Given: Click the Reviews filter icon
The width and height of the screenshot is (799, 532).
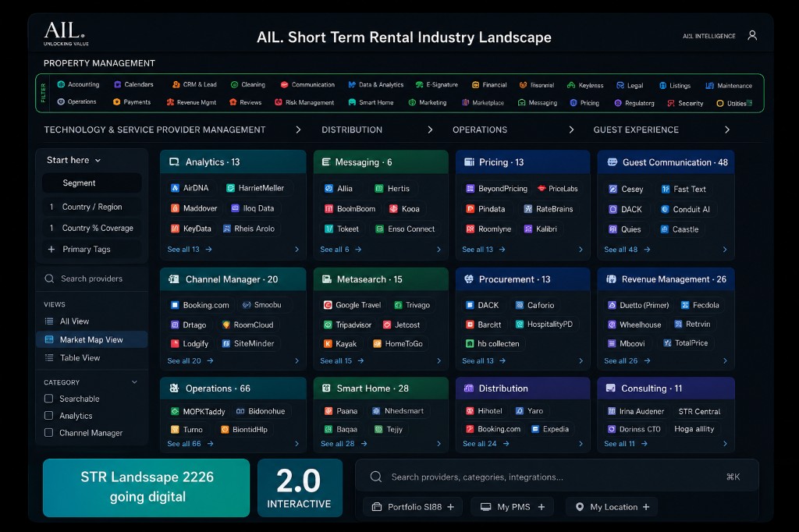Looking at the screenshot, I should (233, 102).
